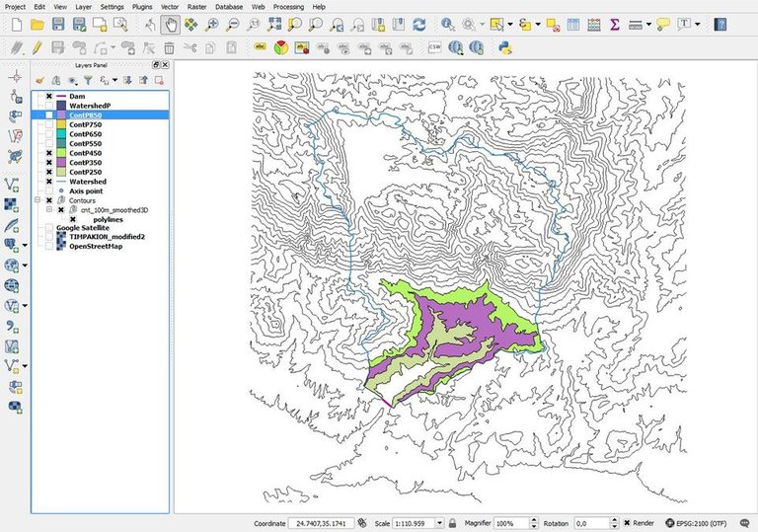The image size is (758, 532).
Task: Click the Zoom In magnifier tool
Action: (212, 24)
